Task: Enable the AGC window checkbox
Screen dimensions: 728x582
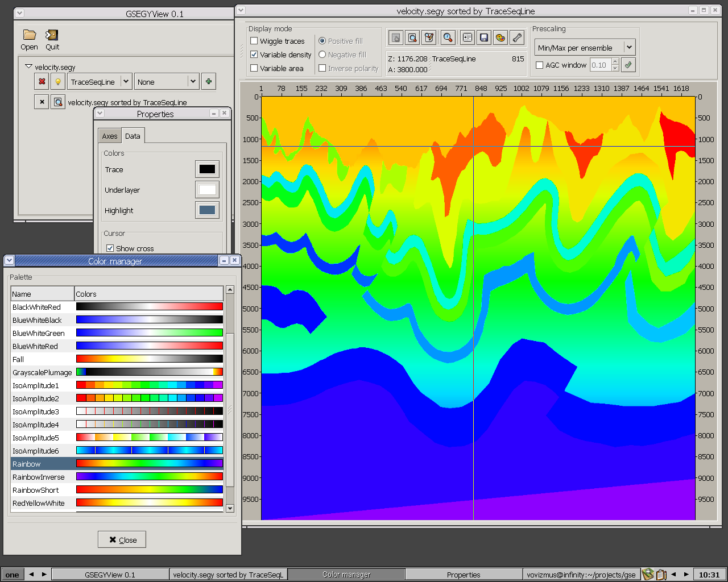Action: (x=540, y=65)
